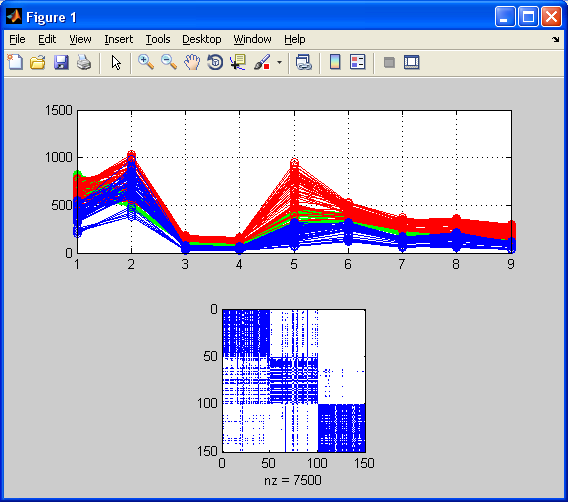Click the dock figure arrow in menu bar

(556, 39)
